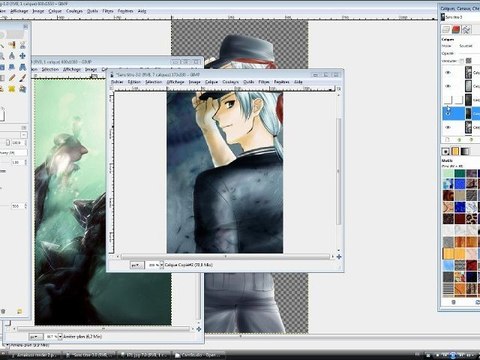Select the Scissors select tool in toolbox
The height and width of the screenshot is (360, 480).
23,45
